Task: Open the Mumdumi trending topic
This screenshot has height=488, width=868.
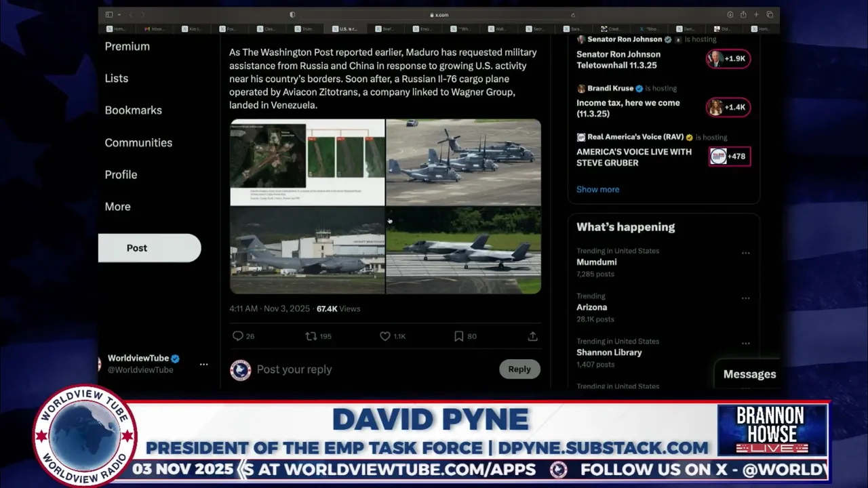Action: coord(597,262)
